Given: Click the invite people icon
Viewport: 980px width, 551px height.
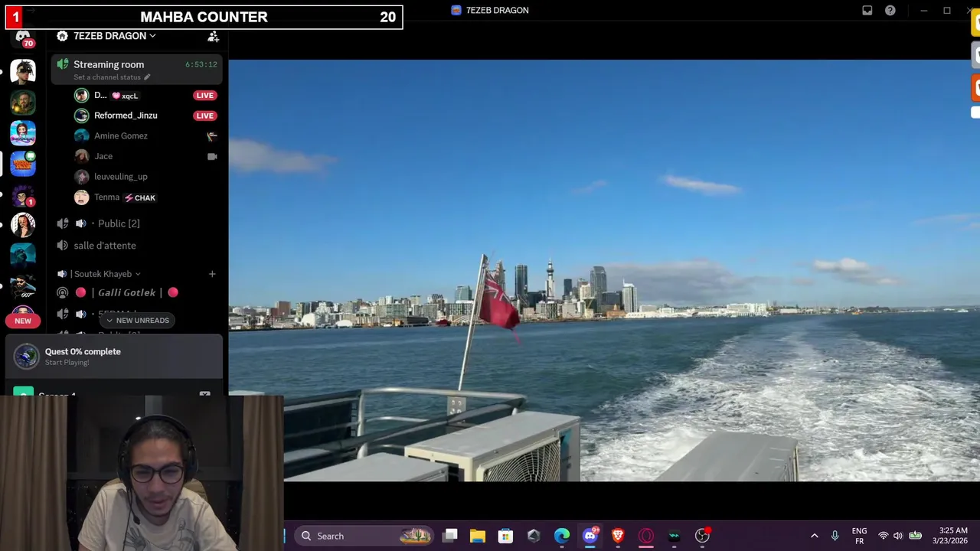Looking at the screenshot, I should [214, 36].
